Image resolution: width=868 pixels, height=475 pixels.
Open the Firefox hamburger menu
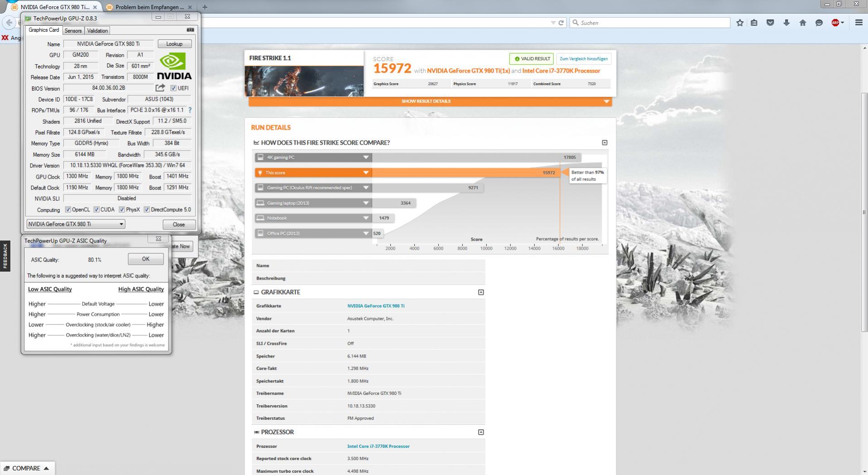coord(859,22)
